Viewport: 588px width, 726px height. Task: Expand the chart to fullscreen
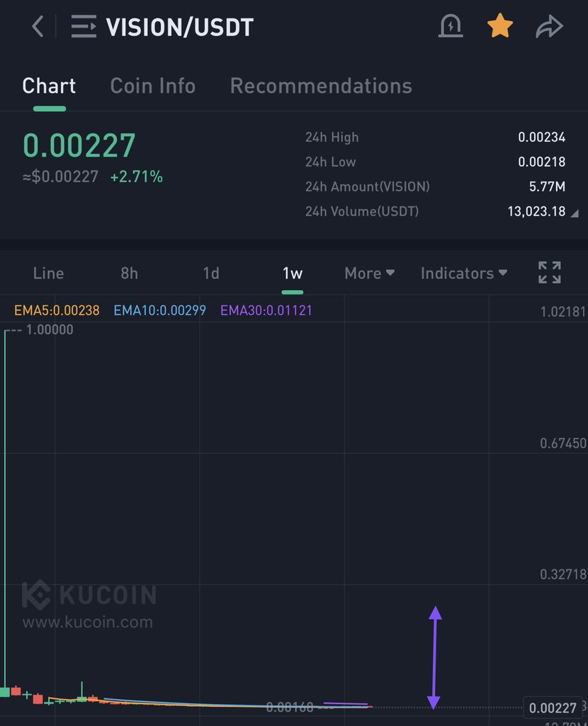click(549, 272)
